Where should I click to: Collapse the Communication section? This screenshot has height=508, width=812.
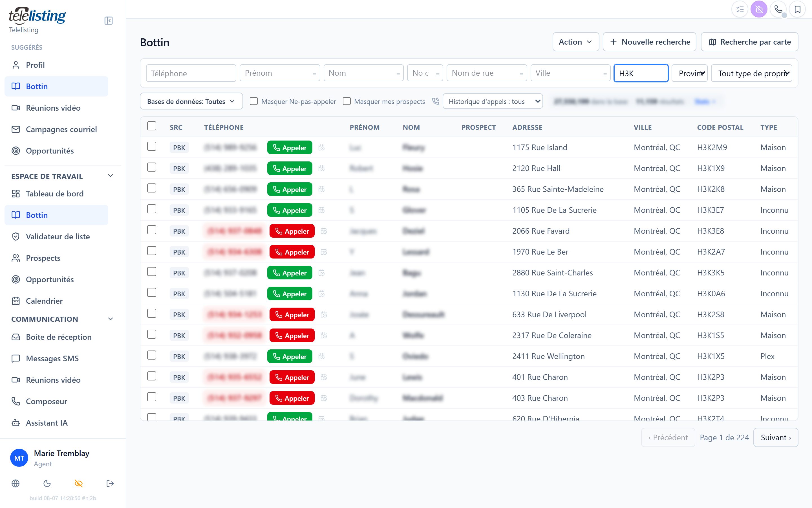(111, 319)
